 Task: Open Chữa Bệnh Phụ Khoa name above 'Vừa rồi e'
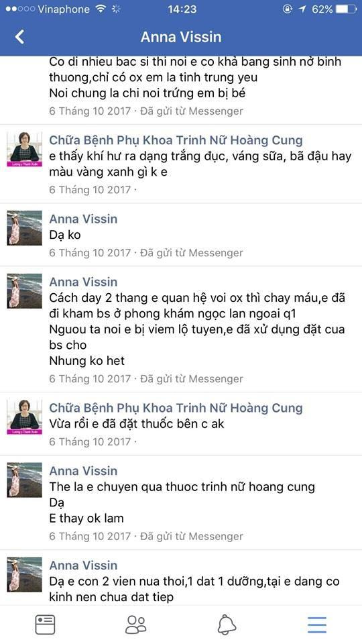pos(176,408)
